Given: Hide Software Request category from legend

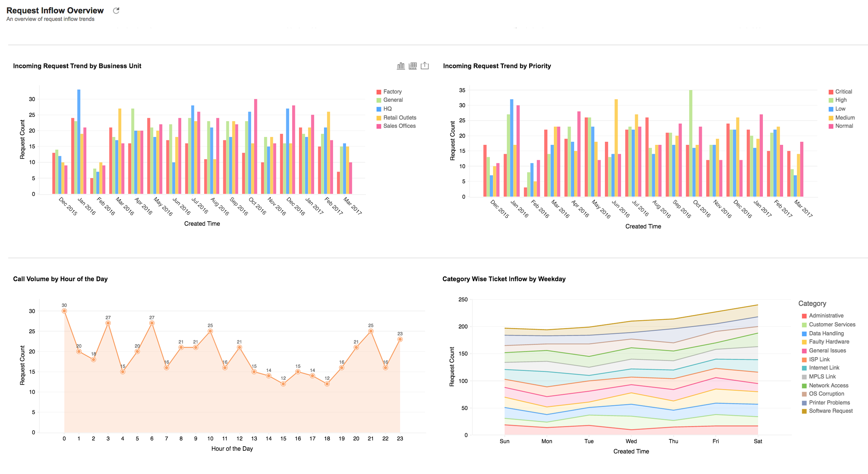Looking at the screenshot, I should [x=830, y=411].
